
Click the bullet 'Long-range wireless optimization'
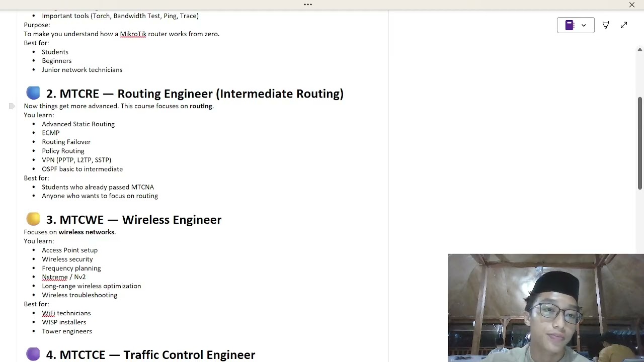92,286
